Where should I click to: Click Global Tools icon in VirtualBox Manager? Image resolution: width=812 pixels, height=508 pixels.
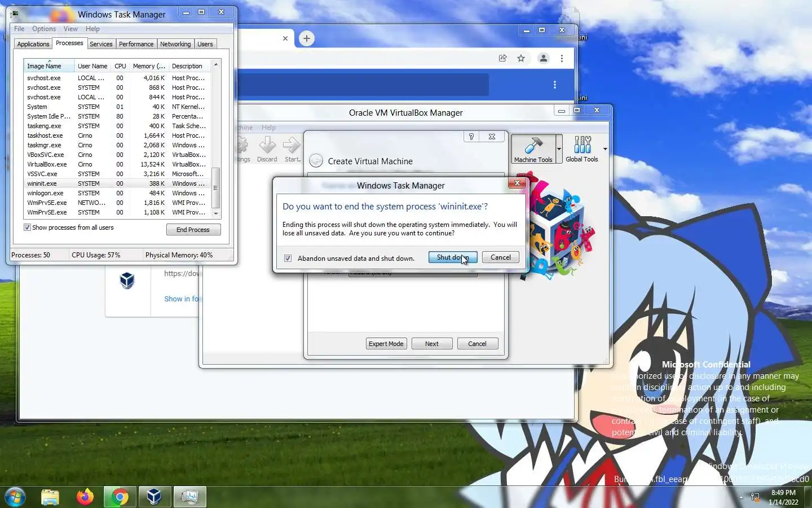(x=582, y=149)
